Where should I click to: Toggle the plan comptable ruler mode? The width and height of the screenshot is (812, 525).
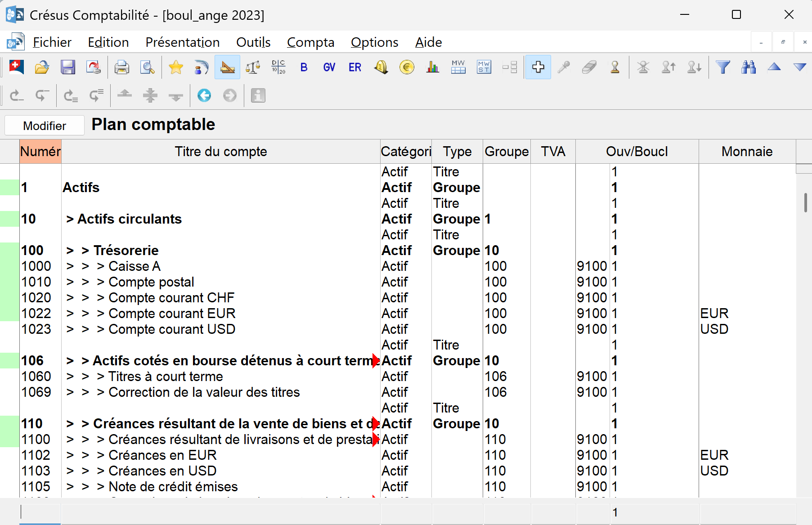227,67
